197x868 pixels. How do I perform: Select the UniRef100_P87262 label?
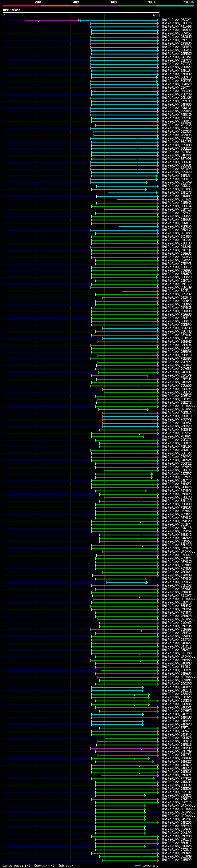tap(177, 433)
